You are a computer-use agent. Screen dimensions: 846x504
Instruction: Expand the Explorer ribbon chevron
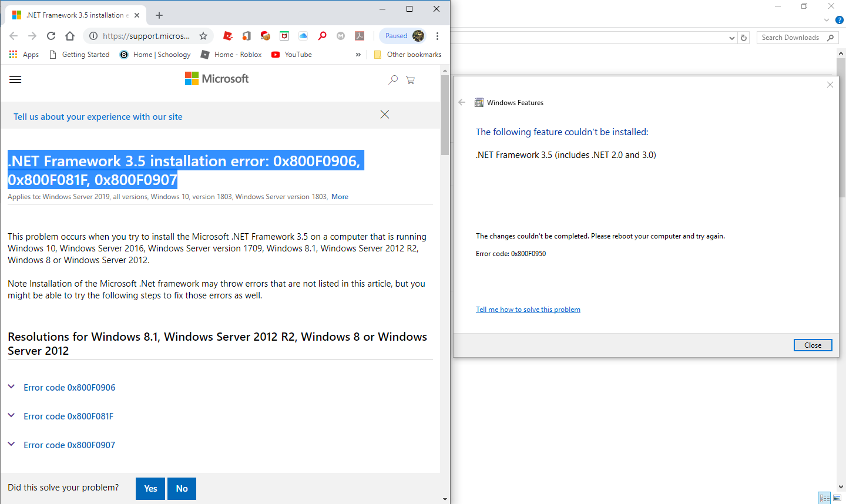[x=827, y=20]
